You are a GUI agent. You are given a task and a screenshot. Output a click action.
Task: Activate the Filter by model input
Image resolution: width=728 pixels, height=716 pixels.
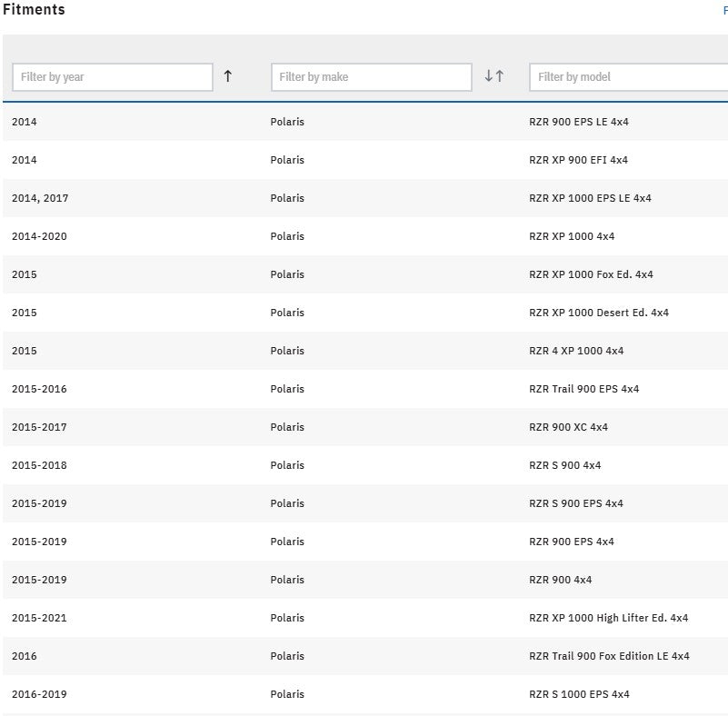pos(629,77)
